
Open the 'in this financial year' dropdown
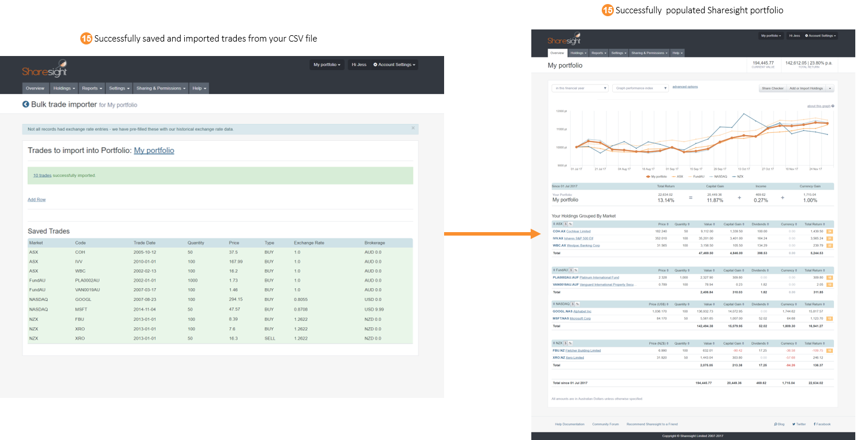point(579,88)
